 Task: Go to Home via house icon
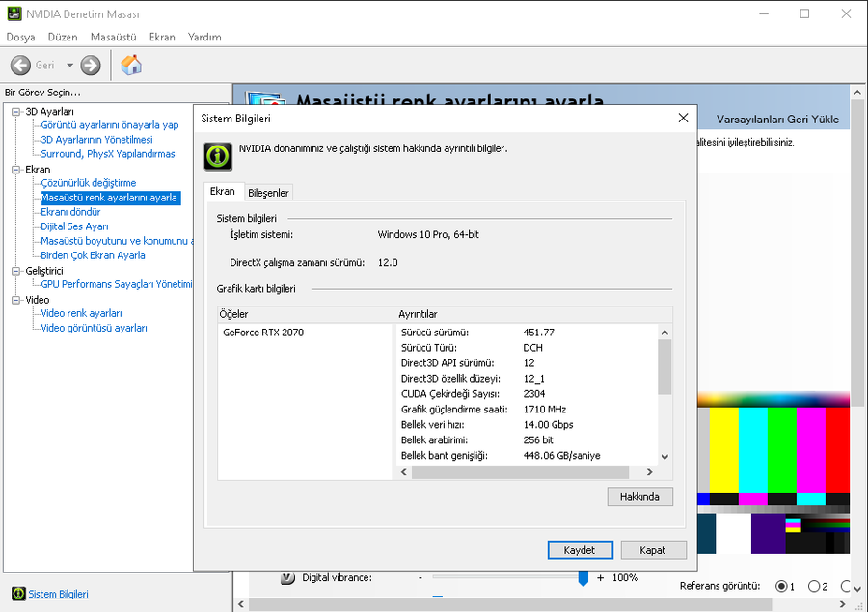131,65
